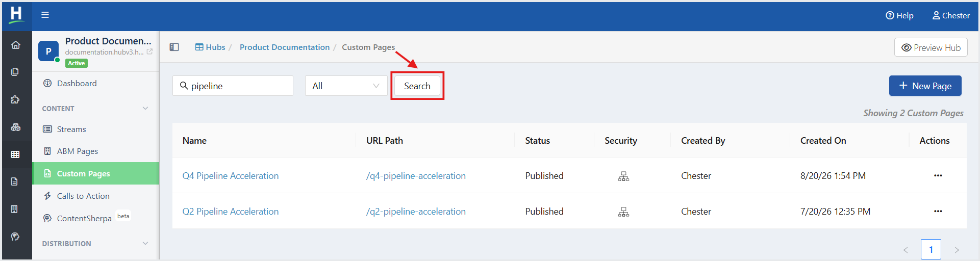Screen dimensions: 980x261
Task: Click security icon for Q4 Pipeline Acceleration
Action: (623, 176)
